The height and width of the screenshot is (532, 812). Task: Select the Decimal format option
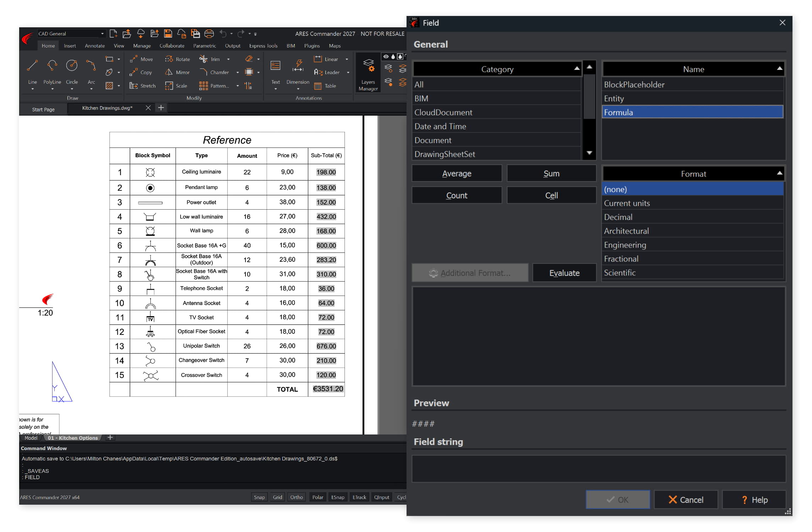coord(618,217)
